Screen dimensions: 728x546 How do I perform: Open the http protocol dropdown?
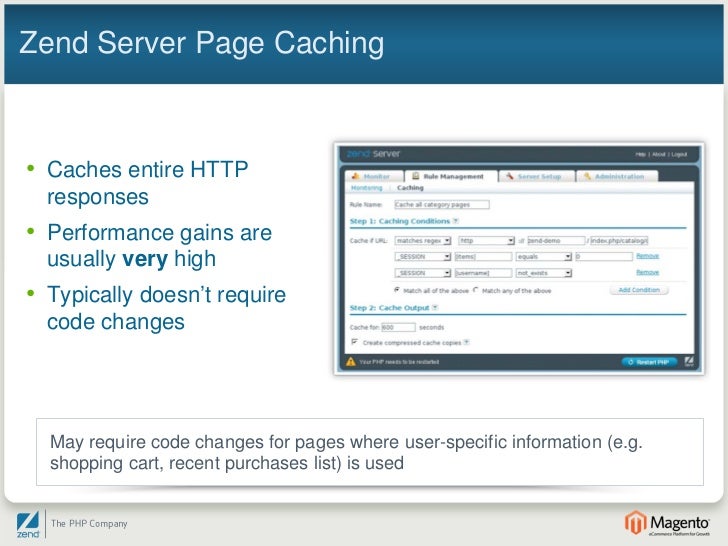[x=487, y=240]
